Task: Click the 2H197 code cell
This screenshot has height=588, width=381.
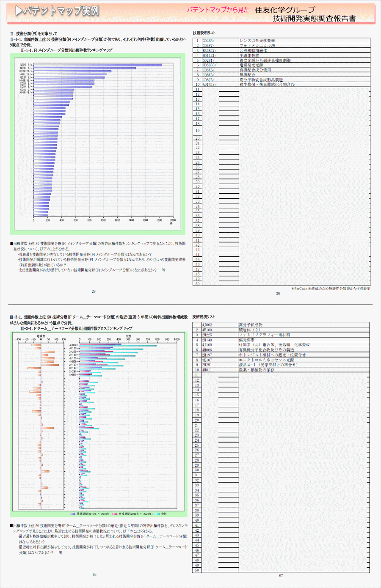Action: click(x=220, y=355)
